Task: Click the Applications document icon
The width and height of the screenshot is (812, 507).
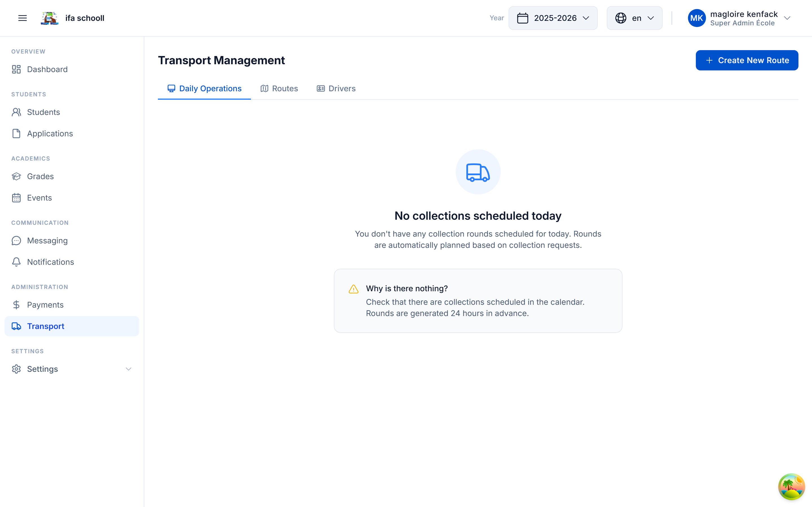Action: (x=16, y=134)
